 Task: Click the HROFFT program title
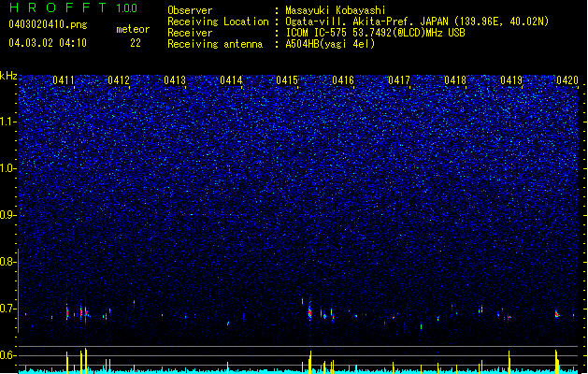point(58,7)
